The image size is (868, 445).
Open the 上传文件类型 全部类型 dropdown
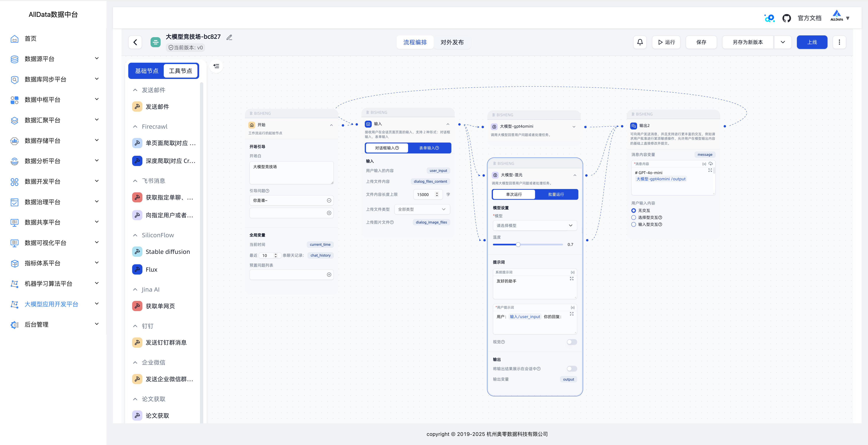(422, 209)
